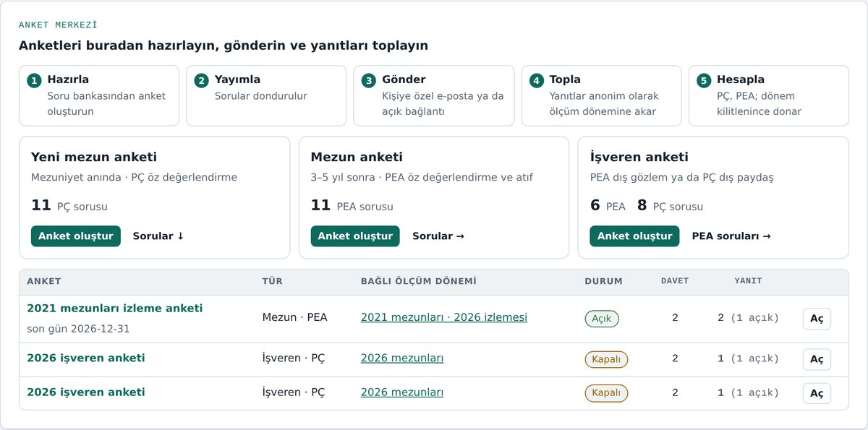Click the step 4 circle badge for Topla

[536, 80]
